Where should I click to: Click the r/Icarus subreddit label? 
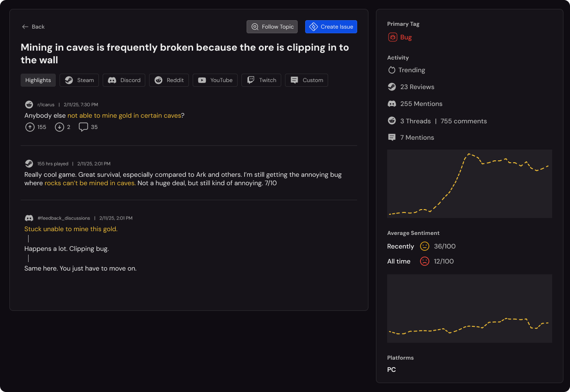point(46,105)
